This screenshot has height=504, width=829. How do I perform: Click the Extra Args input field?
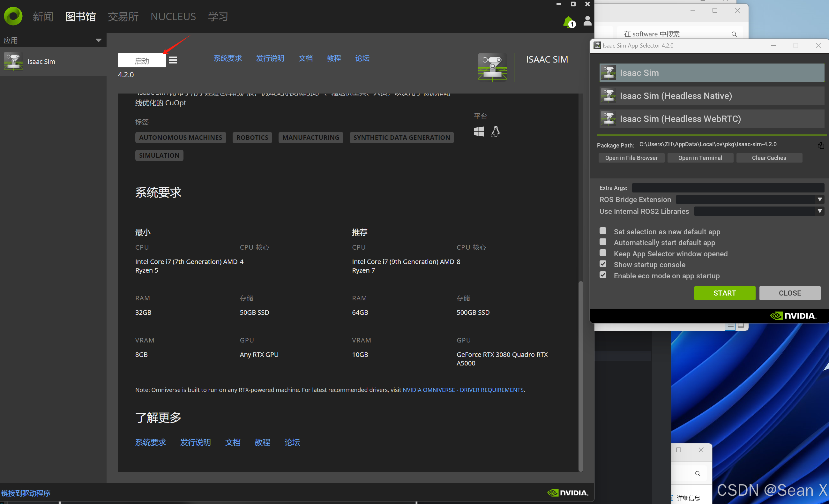click(728, 188)
